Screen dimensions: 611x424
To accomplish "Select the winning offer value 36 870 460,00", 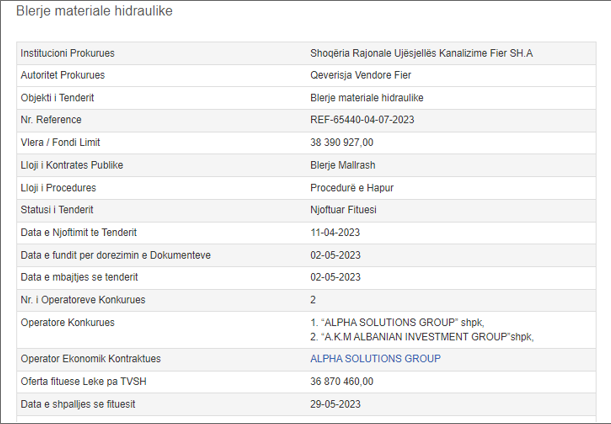I will coord(342,381).
